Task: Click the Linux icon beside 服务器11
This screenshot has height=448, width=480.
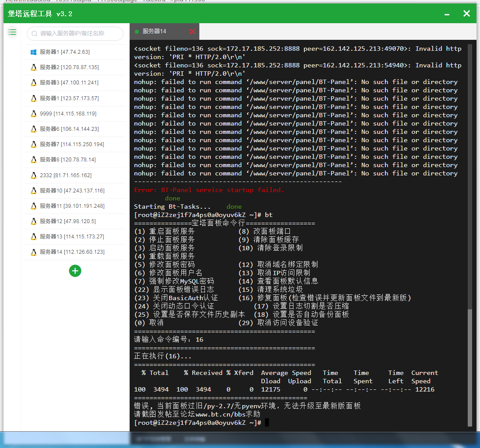Action: (33, 206)
